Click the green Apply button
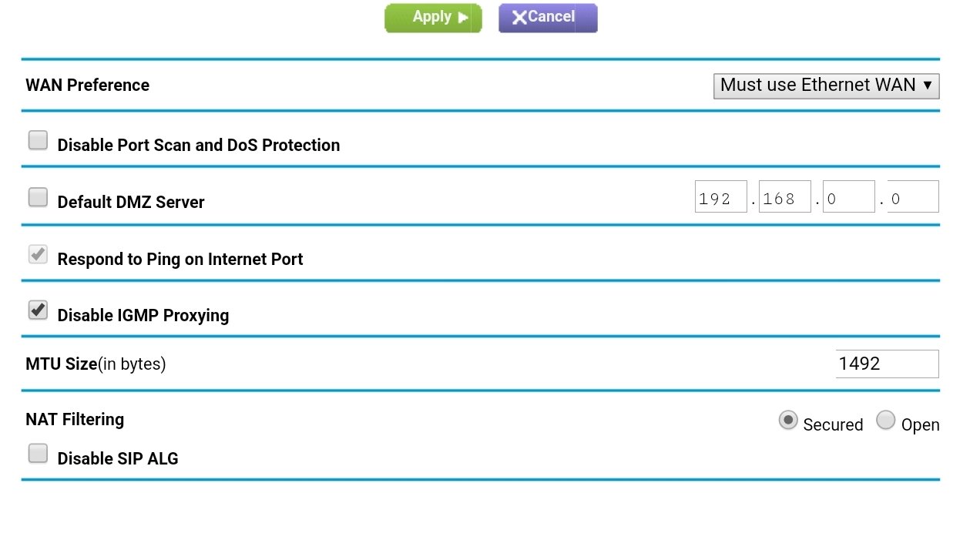980x550 pixels. 433,18
